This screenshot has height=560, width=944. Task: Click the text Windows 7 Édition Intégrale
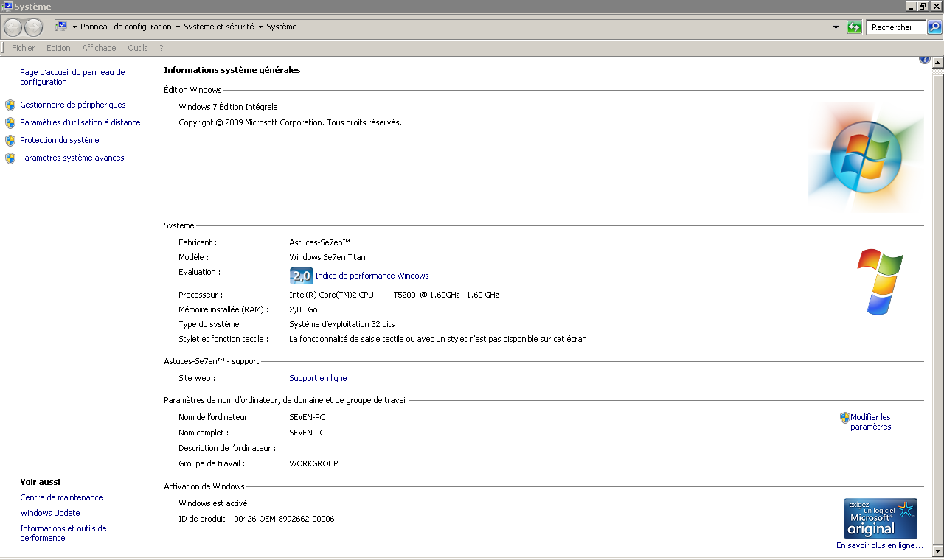click(x=228, y=107)
